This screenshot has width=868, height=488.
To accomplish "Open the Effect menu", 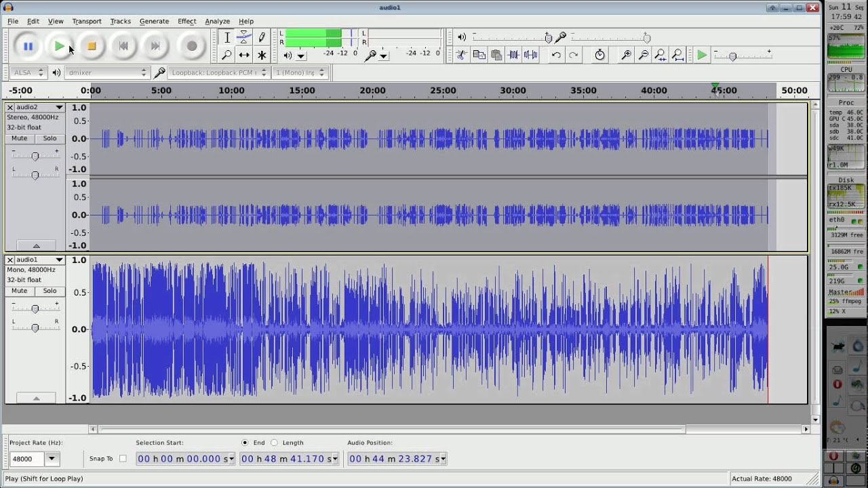I will (186, 21).
